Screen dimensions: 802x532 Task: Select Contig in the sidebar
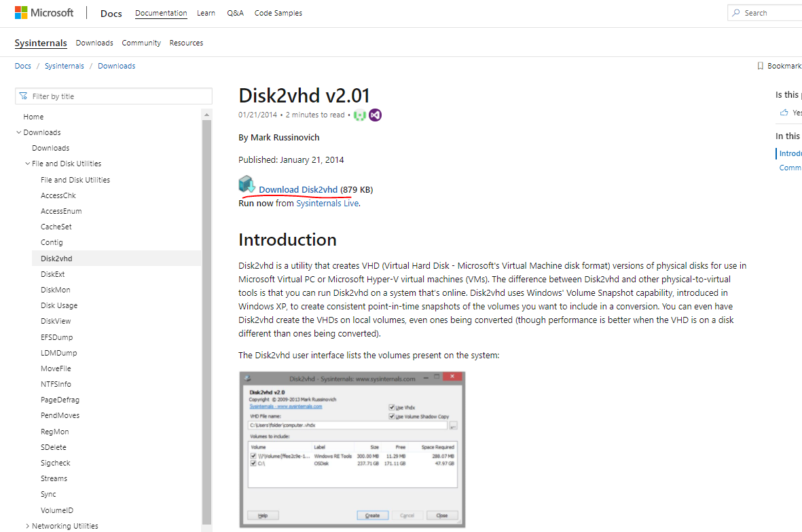click(52, 242)
